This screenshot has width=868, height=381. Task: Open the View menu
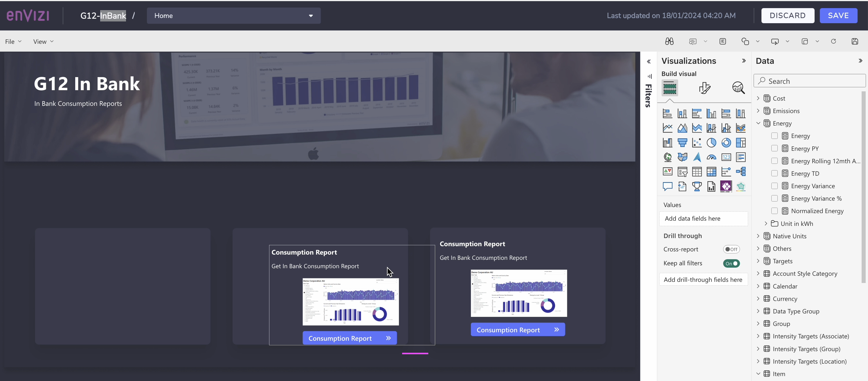(43, 41)
